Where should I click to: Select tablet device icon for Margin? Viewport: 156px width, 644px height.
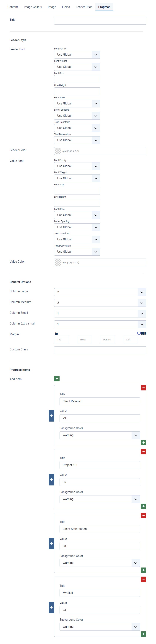tap(142, 333)
